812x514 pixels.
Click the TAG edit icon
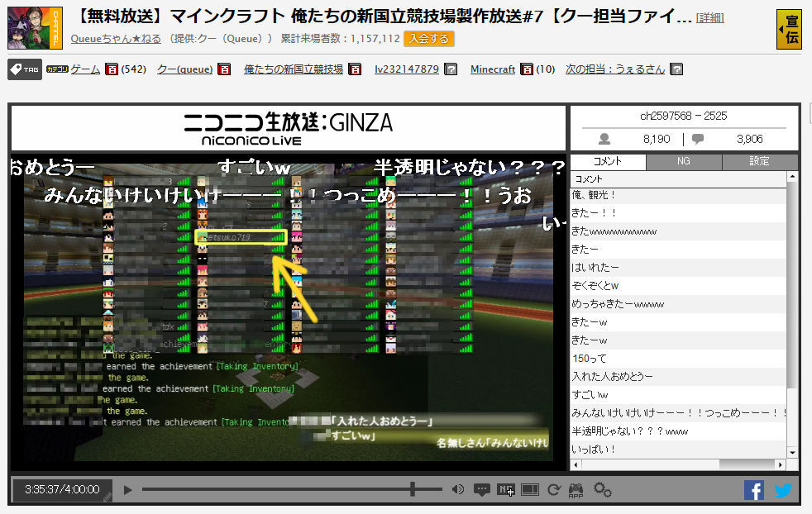[x=24, y=69]
